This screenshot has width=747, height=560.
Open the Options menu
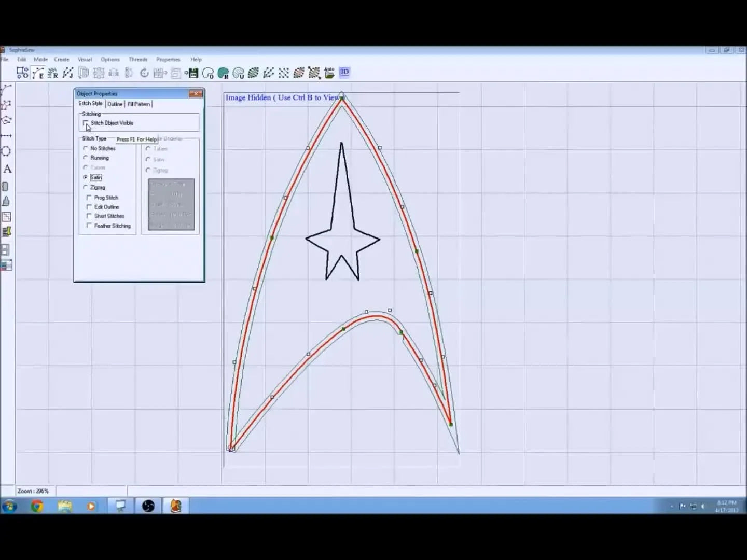pos(110,59)
